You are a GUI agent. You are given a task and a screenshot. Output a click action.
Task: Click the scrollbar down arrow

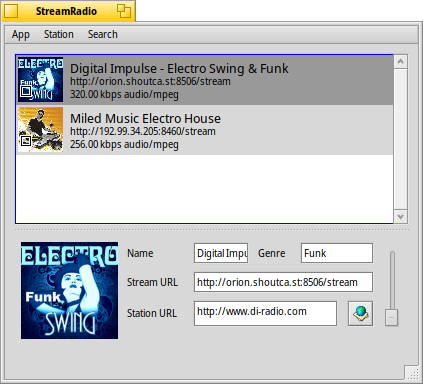[x=400, y=217]
